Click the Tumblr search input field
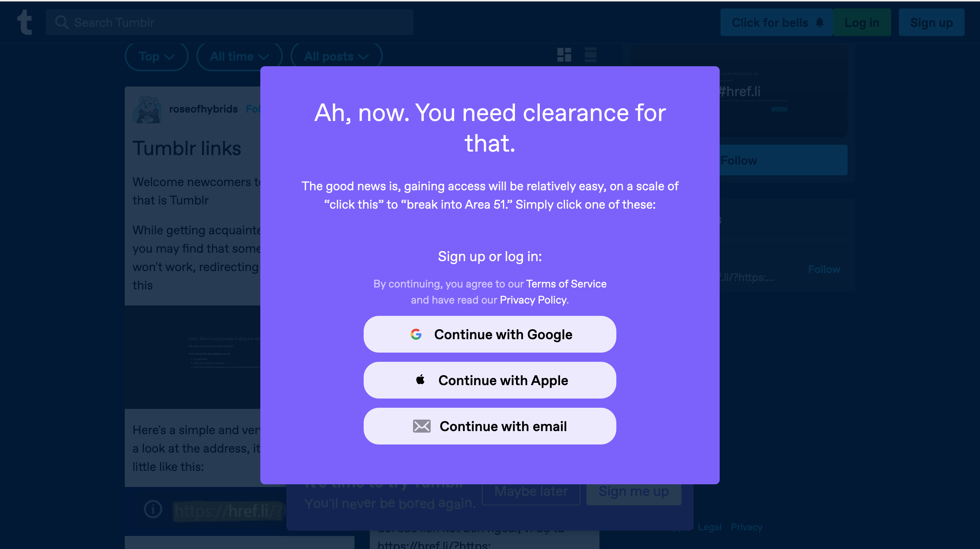Viewport: 980px width, 549px height. [230, 22]
